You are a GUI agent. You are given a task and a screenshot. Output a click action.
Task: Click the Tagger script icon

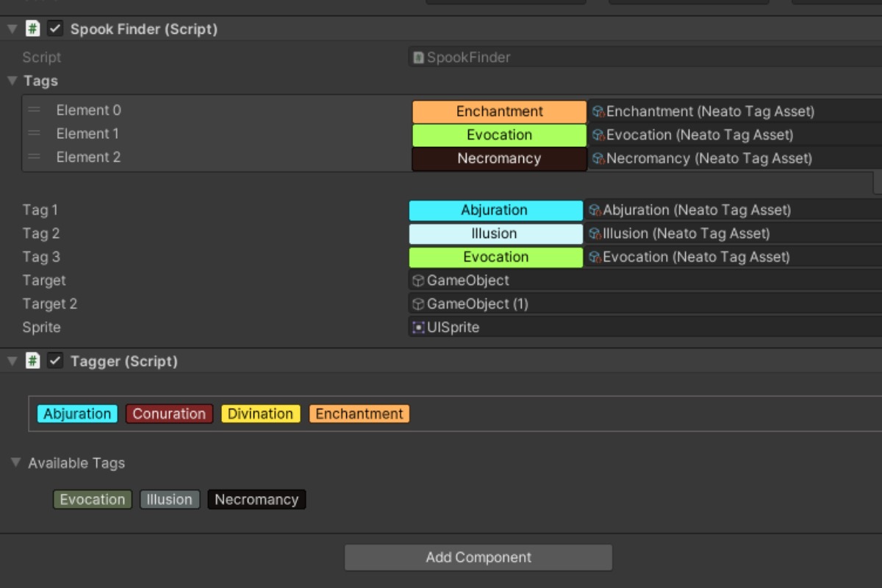(x=33, y=361)
